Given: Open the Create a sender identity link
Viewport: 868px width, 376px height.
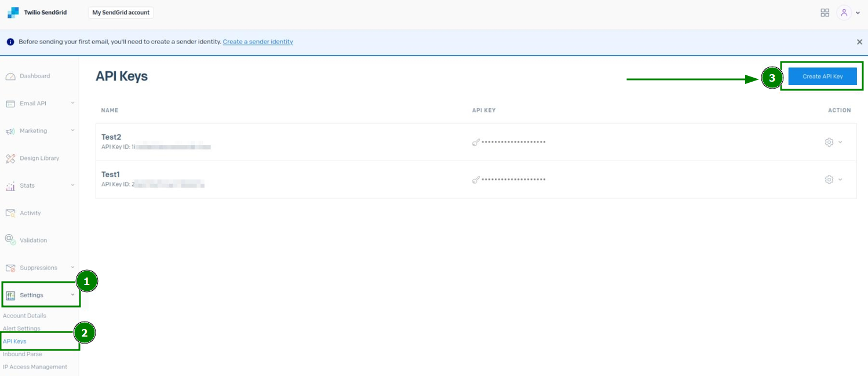Looking at the screenshot, I should pyautogui.click(x=258, y=42).
